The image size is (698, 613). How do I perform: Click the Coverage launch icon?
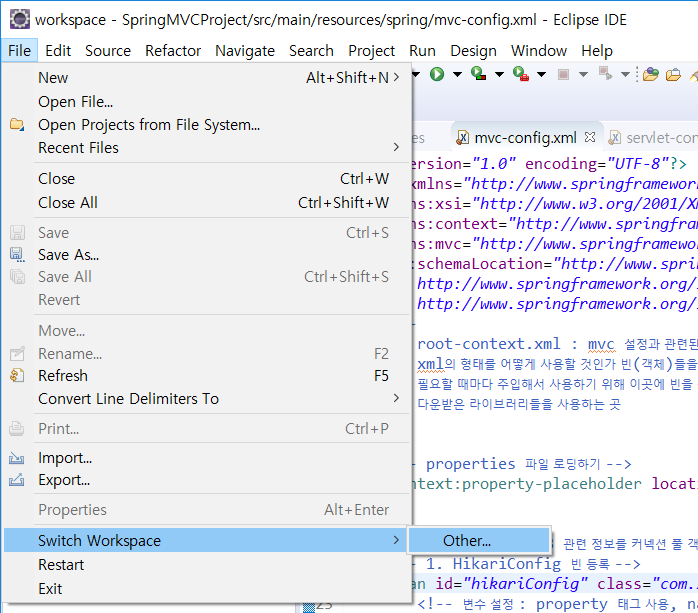478,74
